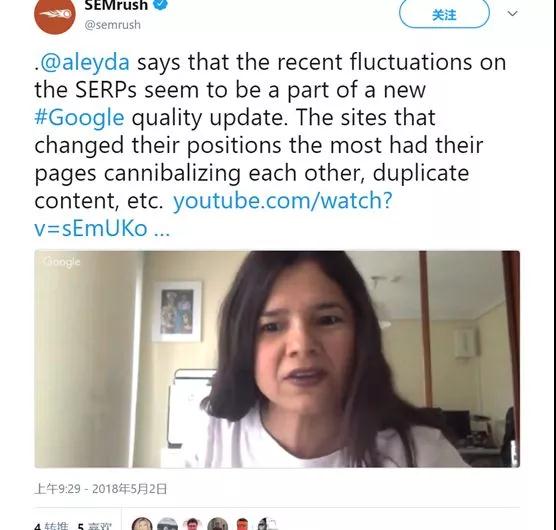
Task: Click the 关注 follow button
Action: (x=444, y=13)
